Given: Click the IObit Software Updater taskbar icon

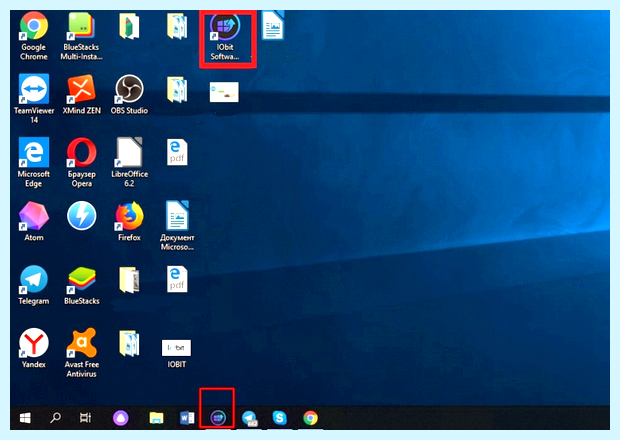Looking at the screenshot, I should coord(217,417).
